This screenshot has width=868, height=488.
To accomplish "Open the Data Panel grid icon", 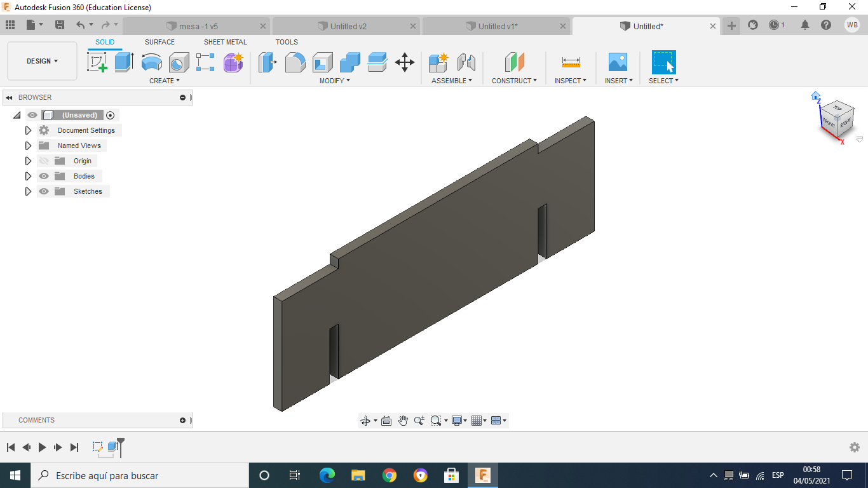I will pos(10,25).
